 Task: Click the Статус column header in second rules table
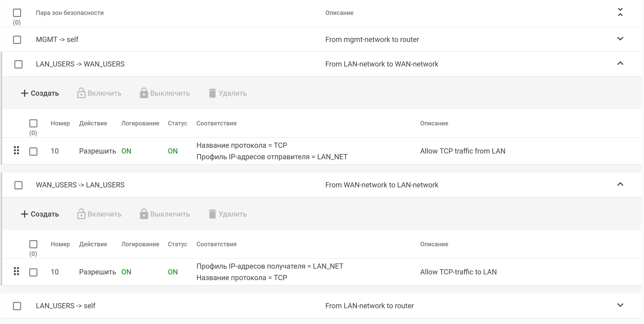click(x=177, y=244)
